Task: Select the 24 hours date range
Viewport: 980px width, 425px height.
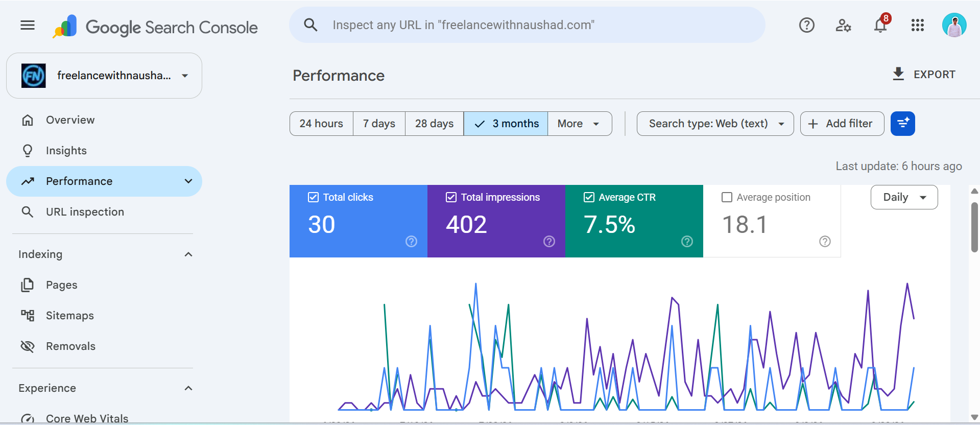Action: (x=321, y=124)
